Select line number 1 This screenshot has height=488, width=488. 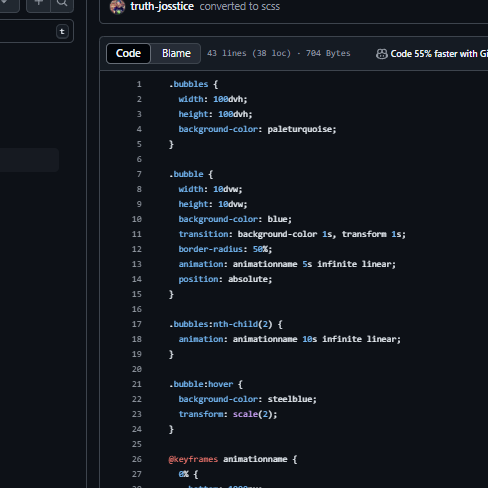point(139,84)
